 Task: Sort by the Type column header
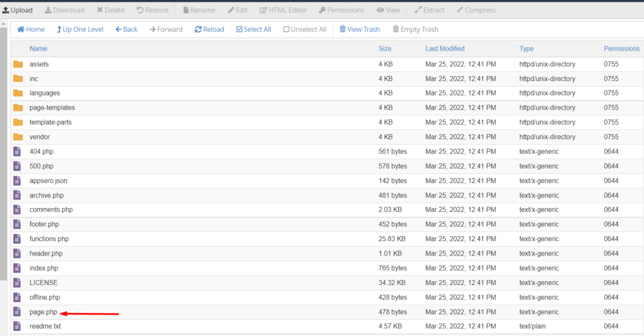point(526,49)
